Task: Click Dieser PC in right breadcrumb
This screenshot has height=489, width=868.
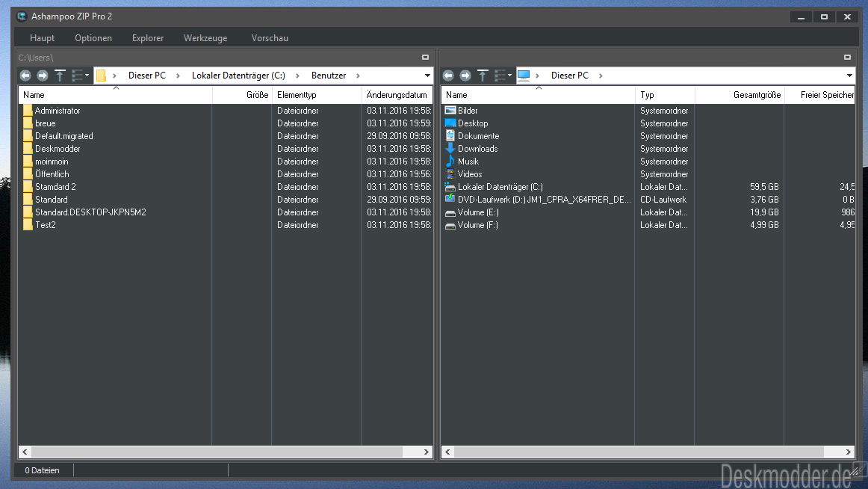Action: click(x=570, y=76)
